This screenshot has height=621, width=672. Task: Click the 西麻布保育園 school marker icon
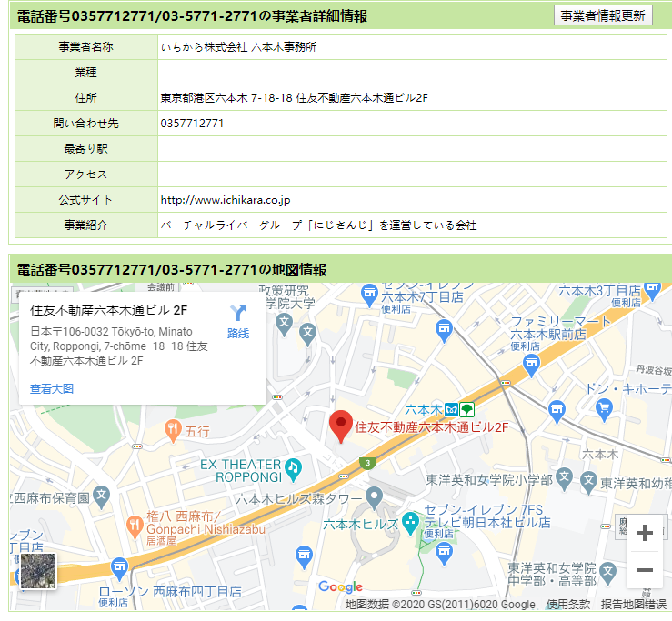(102, 497)
